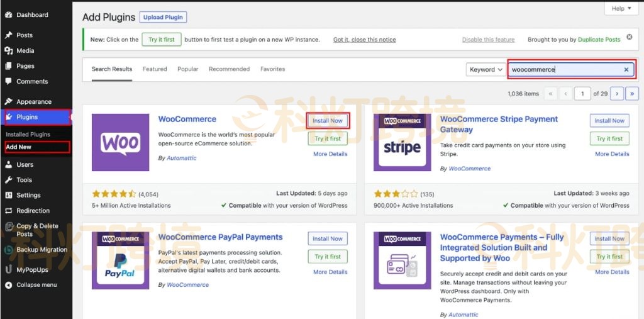Click 'Disable this feature' link
Image resolution: width=644 pixels, height=319 pixels.
pyautogui.click(x=488, y=40)
